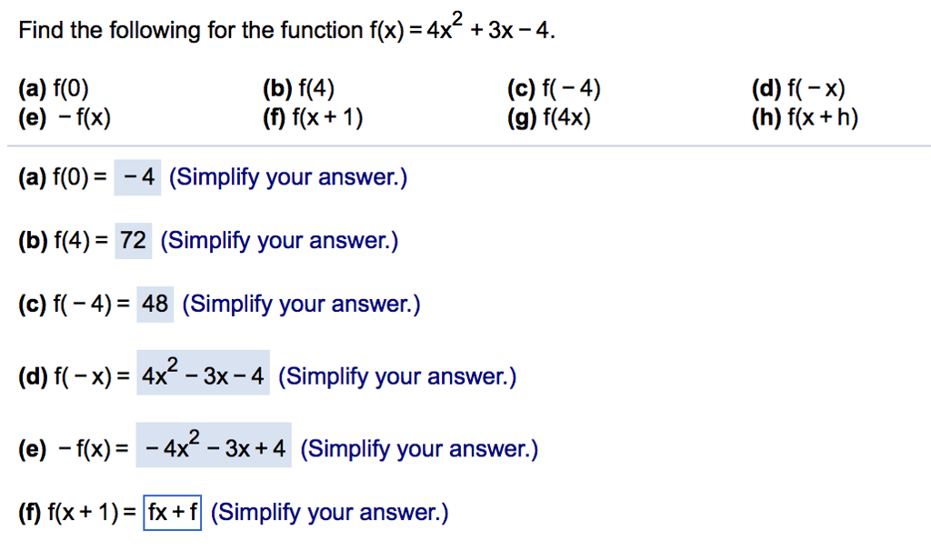Image resolution: width=931 pixels, height=560 pixels.
Task: Click the (f) f(x+1) item in the parts list
Action: tap(313, 117)
